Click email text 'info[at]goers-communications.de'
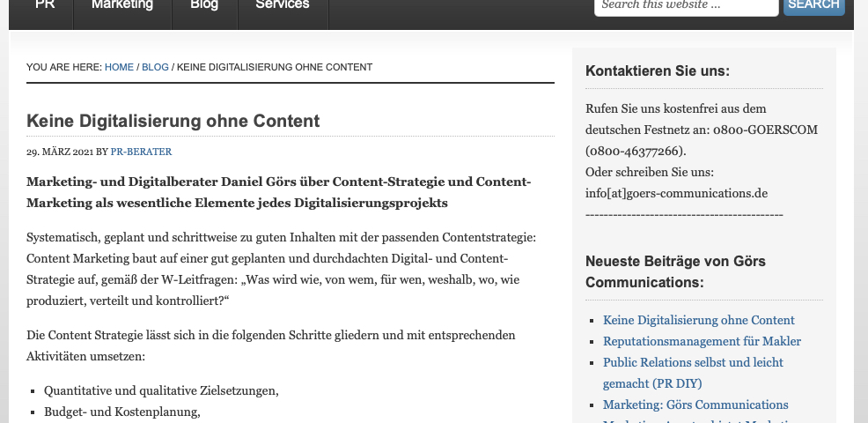 coord(676,194)
